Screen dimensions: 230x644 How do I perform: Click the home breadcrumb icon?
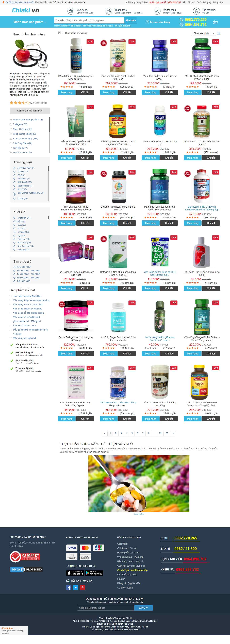[x=59, y=33]
